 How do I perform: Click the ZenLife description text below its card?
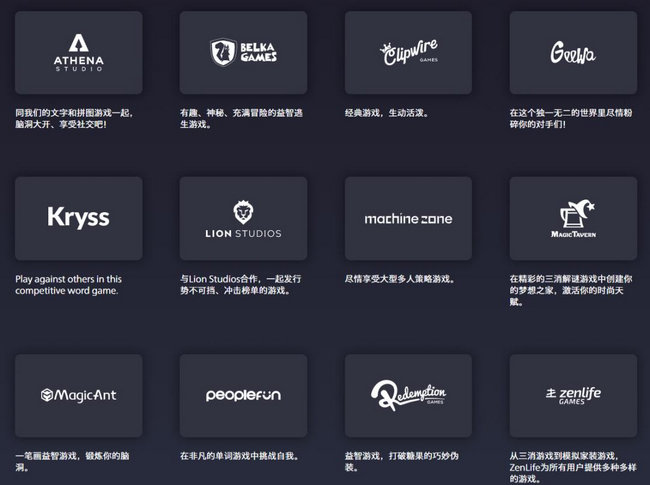pyautogui.click(x=573, y=468)
